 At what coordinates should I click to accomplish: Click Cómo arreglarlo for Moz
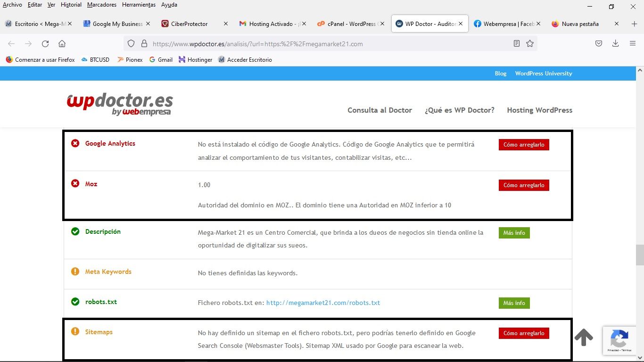pos(524,185)
